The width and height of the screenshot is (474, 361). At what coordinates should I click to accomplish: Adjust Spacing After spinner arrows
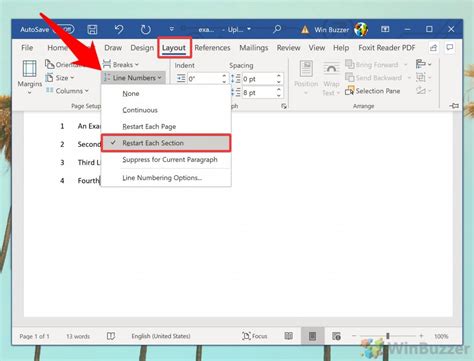click(279, 92)
